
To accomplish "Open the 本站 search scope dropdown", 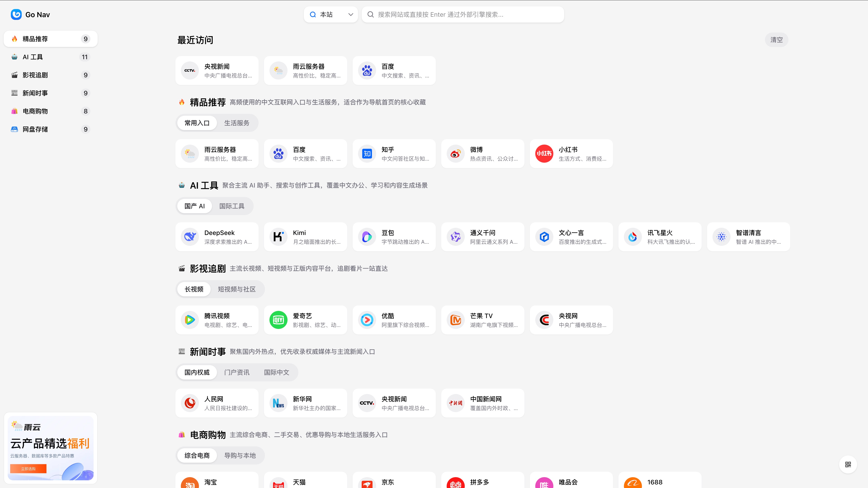I will (331, 14).
